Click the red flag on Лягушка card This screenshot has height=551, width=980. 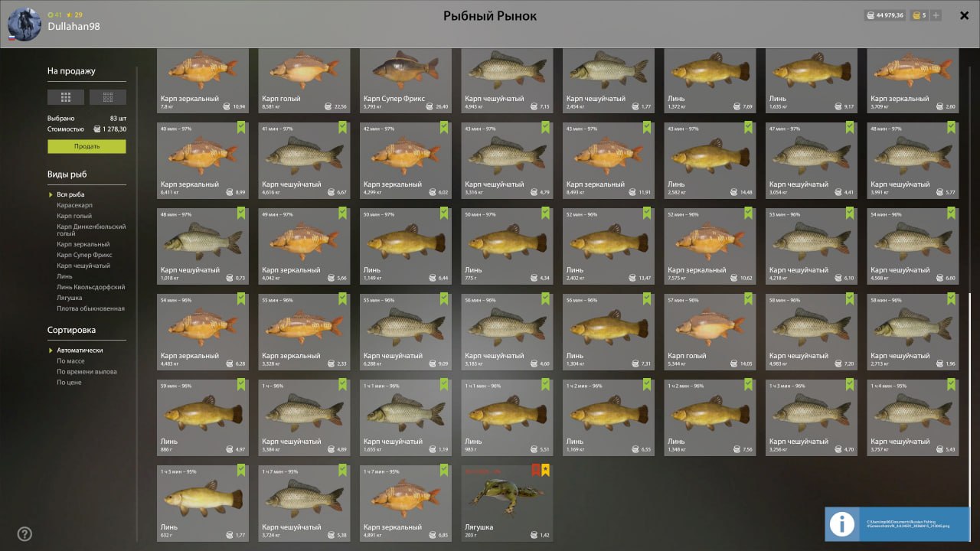(536, 471)
